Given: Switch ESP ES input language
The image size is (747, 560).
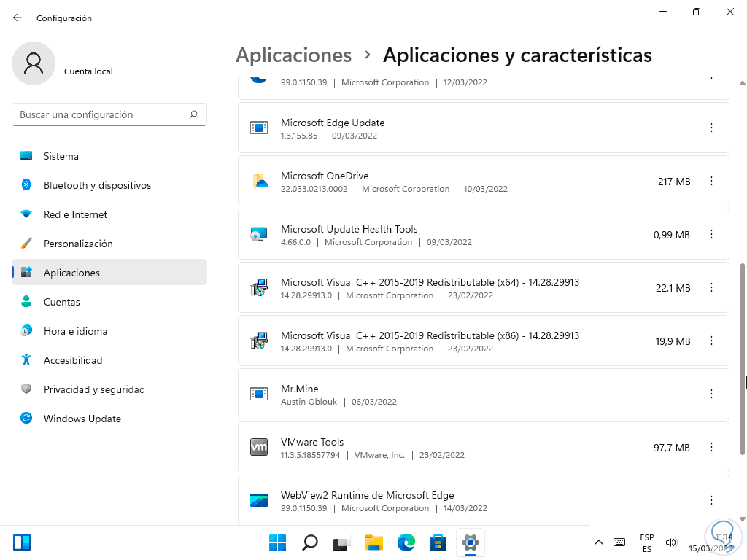Looking at the screenshot, I should [x=647, y=542].
